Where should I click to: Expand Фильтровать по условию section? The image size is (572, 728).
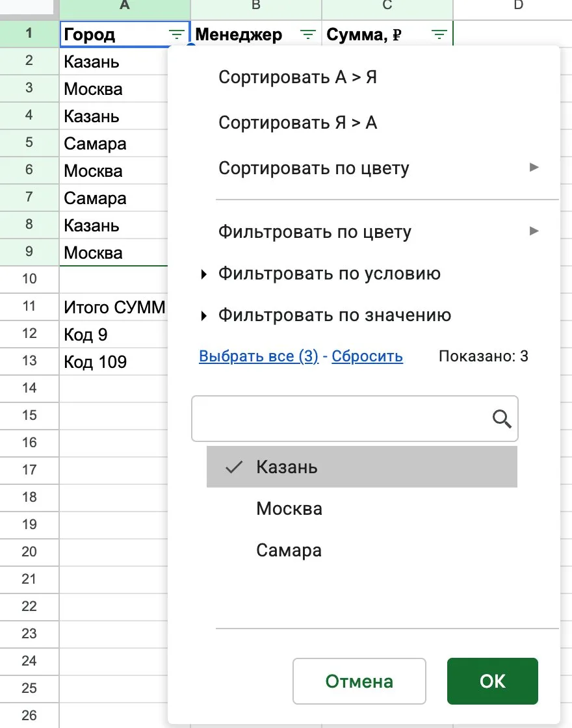click(329, 274)
